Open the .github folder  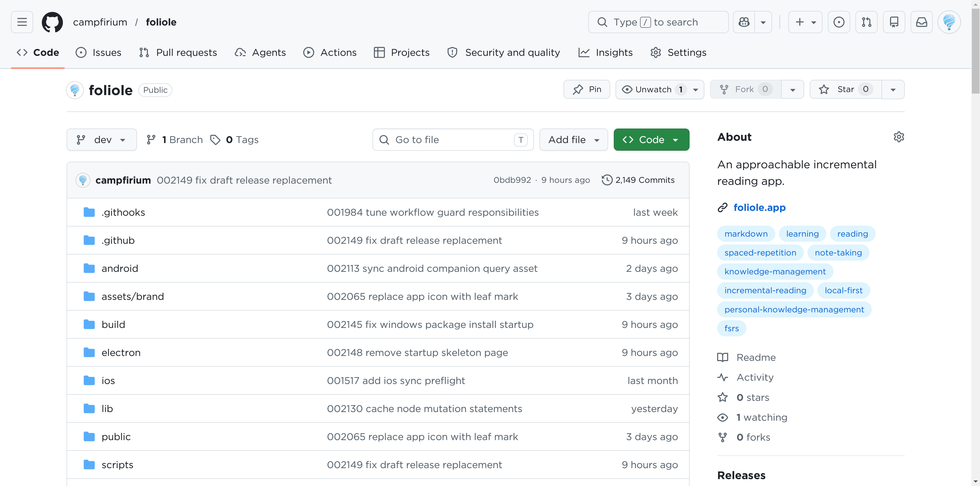click(118, 240)
